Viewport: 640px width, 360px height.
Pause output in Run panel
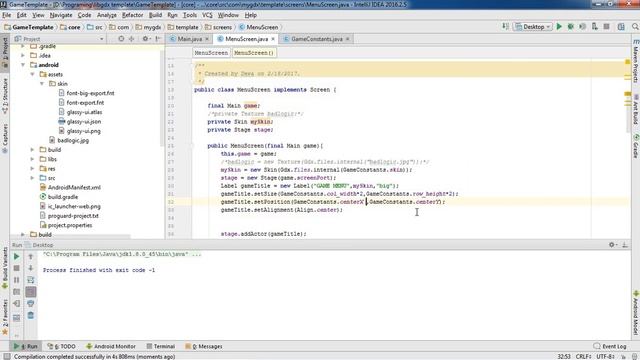tap(16, 280)
